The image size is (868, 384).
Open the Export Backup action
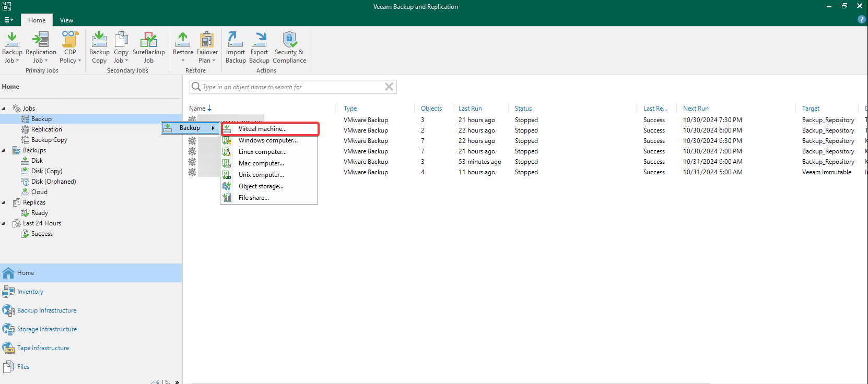(x=259, y=47)
